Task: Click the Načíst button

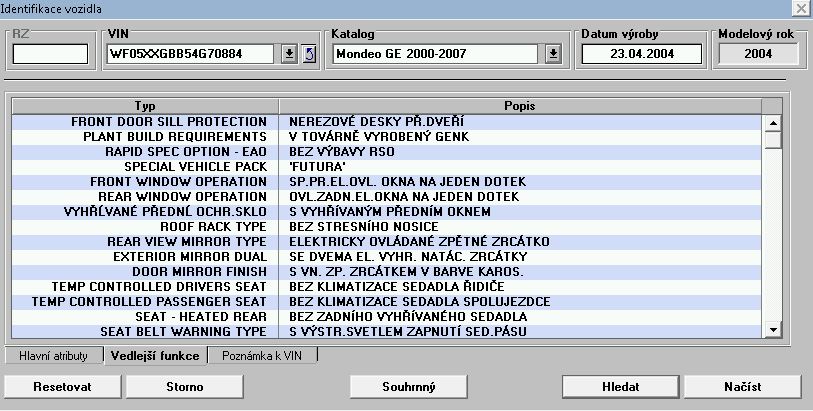Action: click(742, 386)
